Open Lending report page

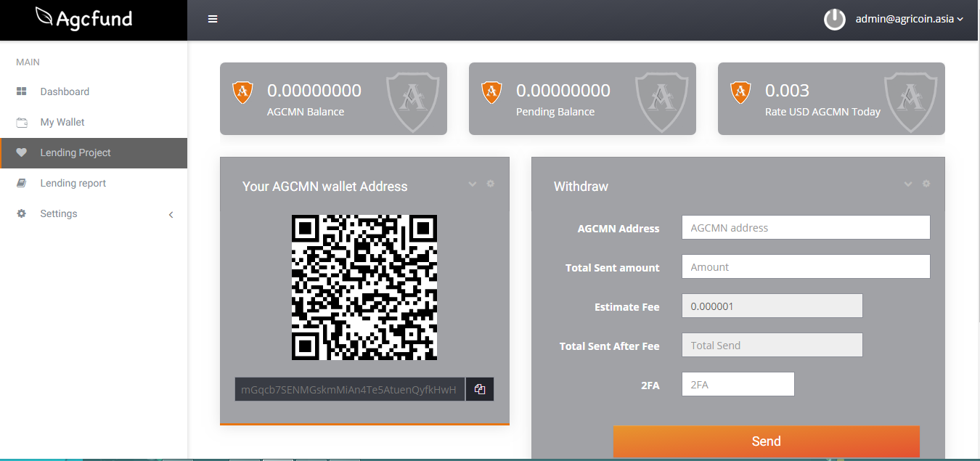[x=73, y=183]
